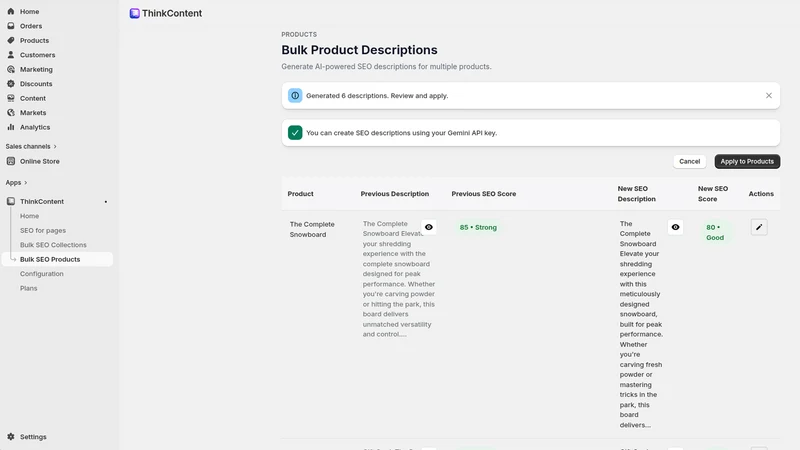Image resolution: width=800 pixels, height=450 pixels.
Task: Click Apply to Products button
Action: [x=747, y=161]
